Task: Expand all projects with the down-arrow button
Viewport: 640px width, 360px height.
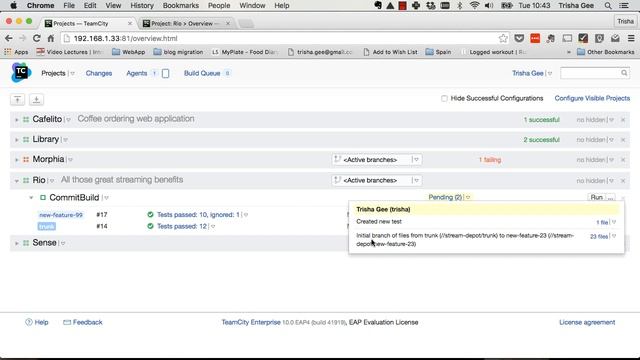Action: [36, 99]
